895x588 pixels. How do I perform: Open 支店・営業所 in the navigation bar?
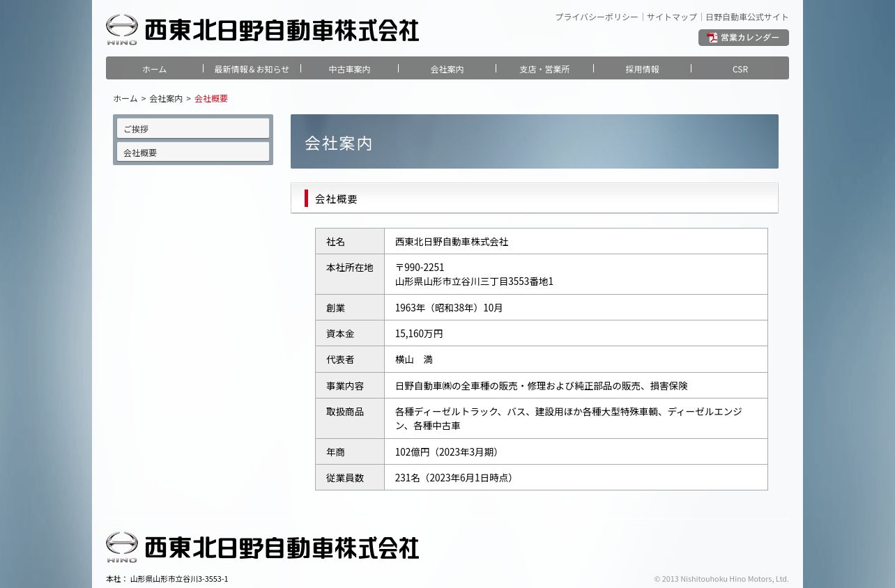544,69
